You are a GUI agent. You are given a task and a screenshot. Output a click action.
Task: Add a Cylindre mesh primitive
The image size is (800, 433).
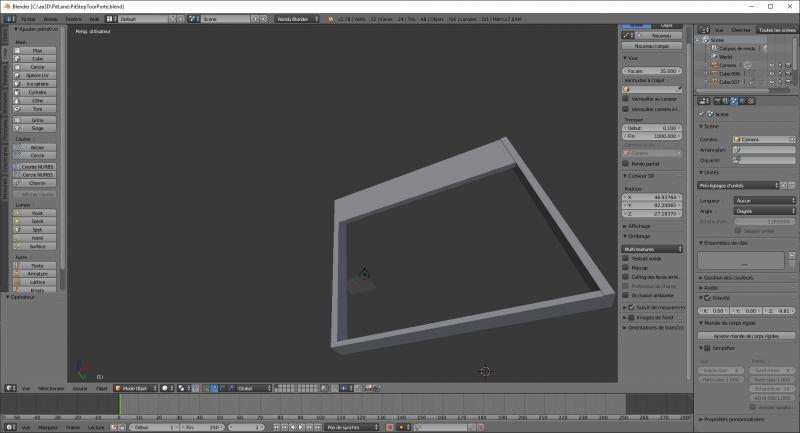(x=37, y=92)
